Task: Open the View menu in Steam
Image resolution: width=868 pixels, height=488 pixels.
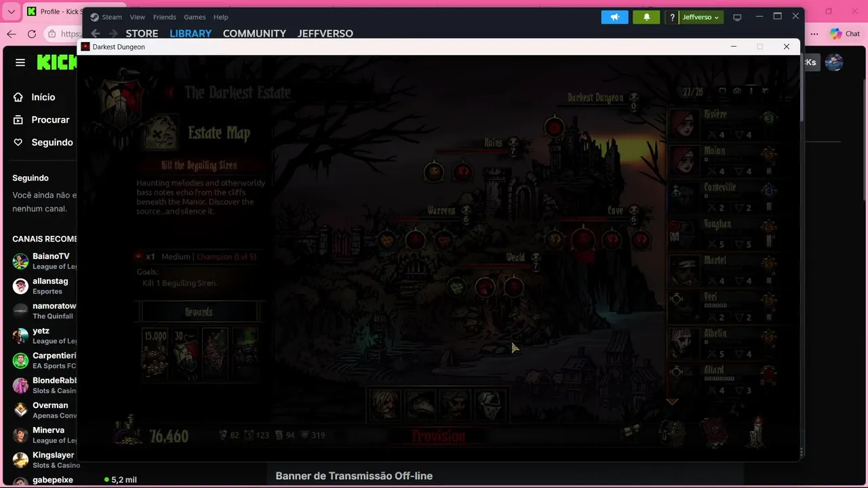Action: point(138,17)
